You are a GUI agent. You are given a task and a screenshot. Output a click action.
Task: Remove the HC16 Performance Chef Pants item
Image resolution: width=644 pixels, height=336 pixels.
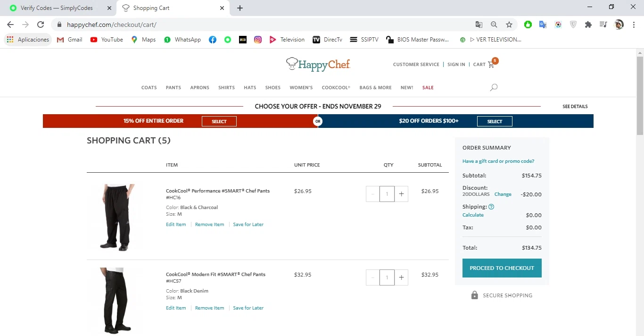coord(210,225)
